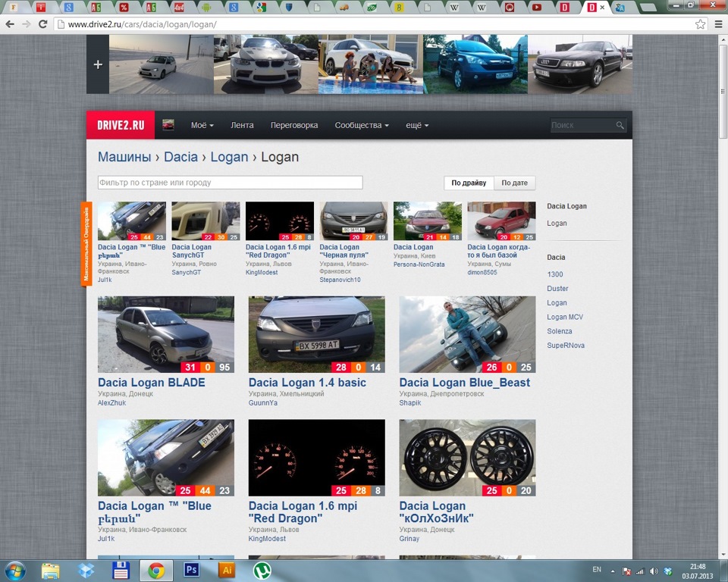The width and height of the screenshot is (728, 582).
Task: Open the Dacia Logan Blue_Beast title link
Action: (464, 383)
